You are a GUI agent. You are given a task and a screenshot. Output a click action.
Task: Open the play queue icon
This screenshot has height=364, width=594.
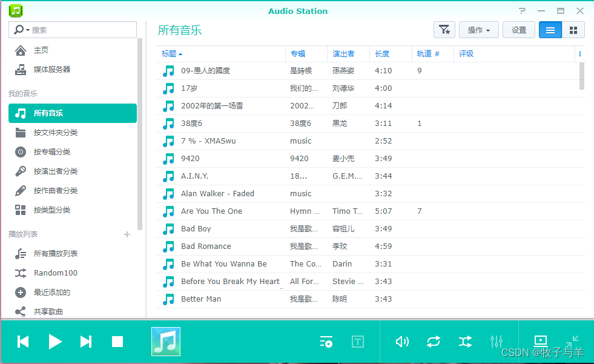[x=326, y=342]
